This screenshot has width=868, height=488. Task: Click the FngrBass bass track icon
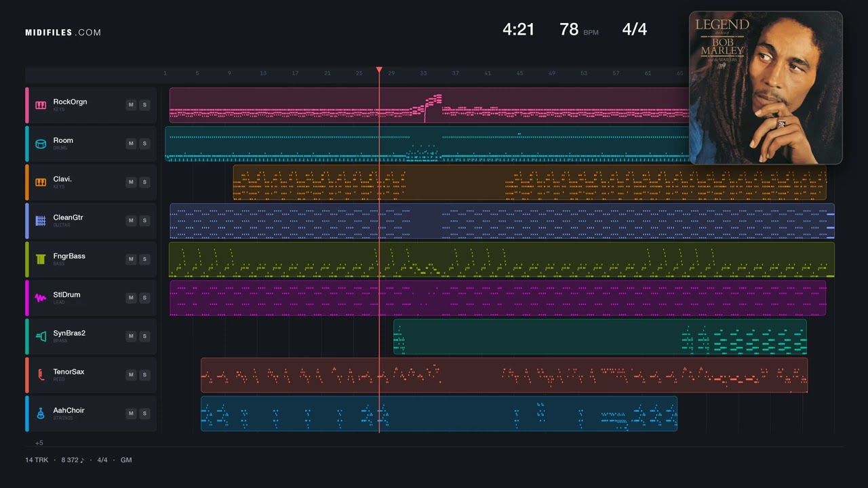pos(41,260)
